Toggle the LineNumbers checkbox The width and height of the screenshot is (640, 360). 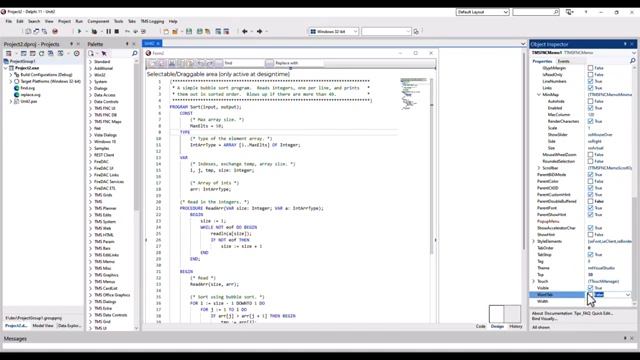590,81
